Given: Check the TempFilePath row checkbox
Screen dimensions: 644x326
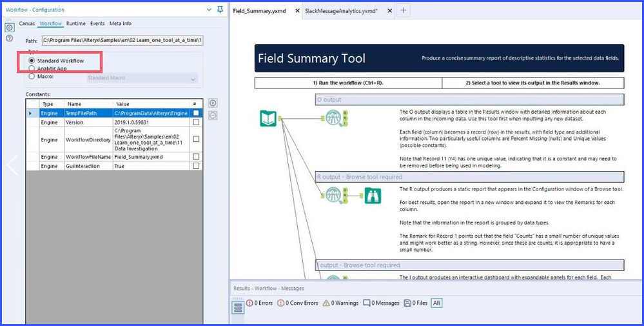Looking at the screenshot, I should [x=196, y=112].
